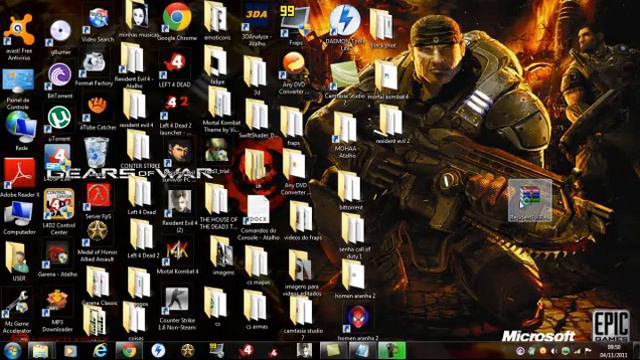The image size is (640, 360).
Task: Click the volume speaker icon in system tray
Action: pos(554,351)
